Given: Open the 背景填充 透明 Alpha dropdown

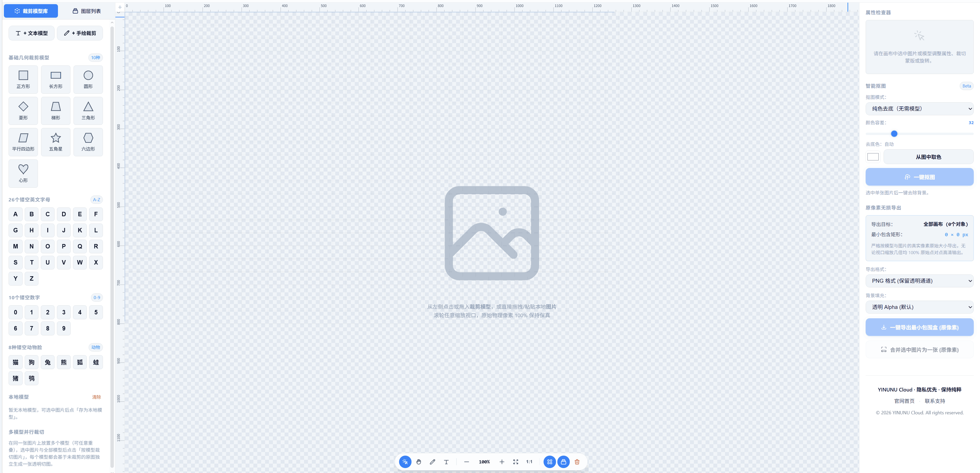Looking at the screenshot, I should pos(919,307).
